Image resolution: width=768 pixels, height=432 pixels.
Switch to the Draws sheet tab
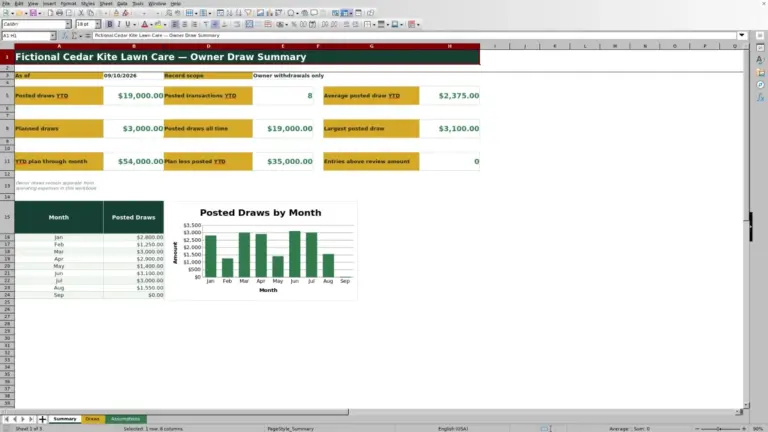tap(92, 419)
